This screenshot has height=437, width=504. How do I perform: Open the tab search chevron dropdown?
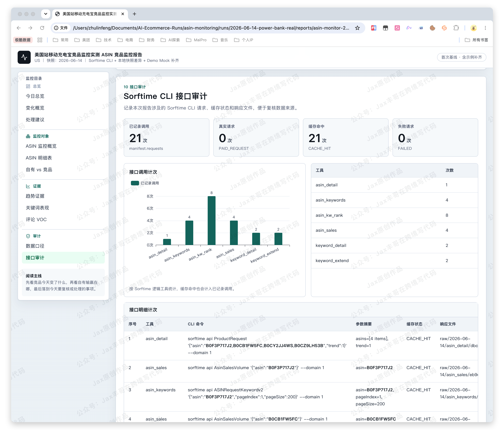click(x=46, y=14)
